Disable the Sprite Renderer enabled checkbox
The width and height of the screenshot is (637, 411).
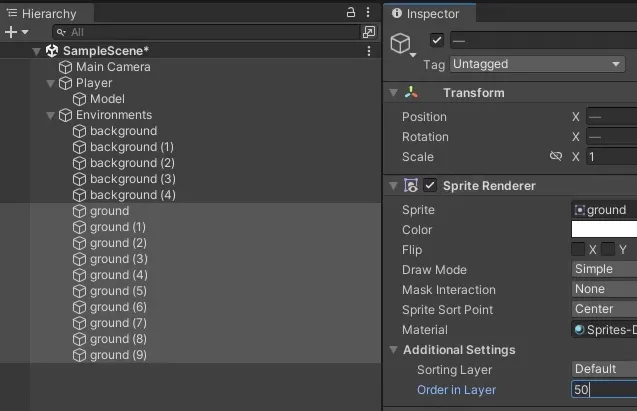(430, 186)
